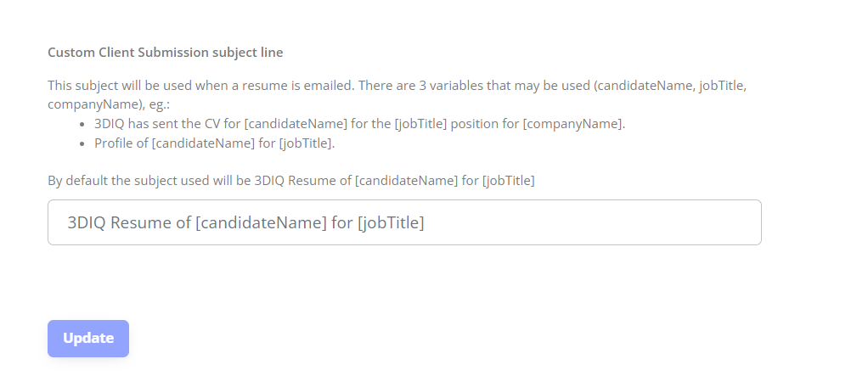Screen dimensions: 868x376
Task: Click [jobTitle] in the 'Profile of' bullet
Action: [x=305, y=143]
